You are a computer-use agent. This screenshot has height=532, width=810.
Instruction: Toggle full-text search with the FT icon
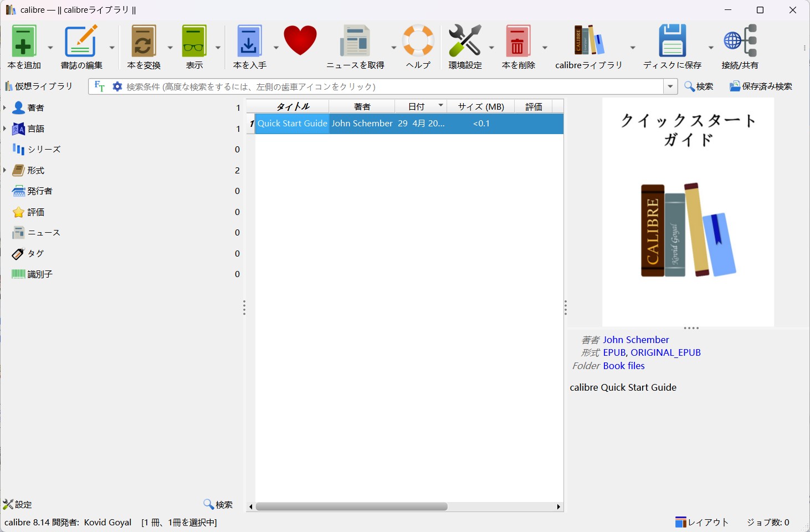pyautogui.click(x=100, y=86)
